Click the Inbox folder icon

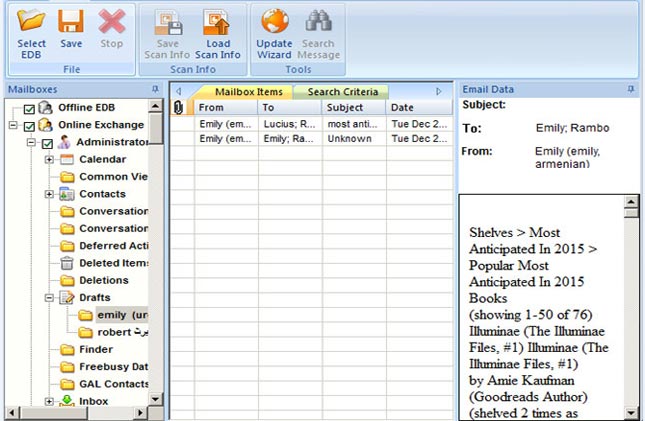[67, 400]
